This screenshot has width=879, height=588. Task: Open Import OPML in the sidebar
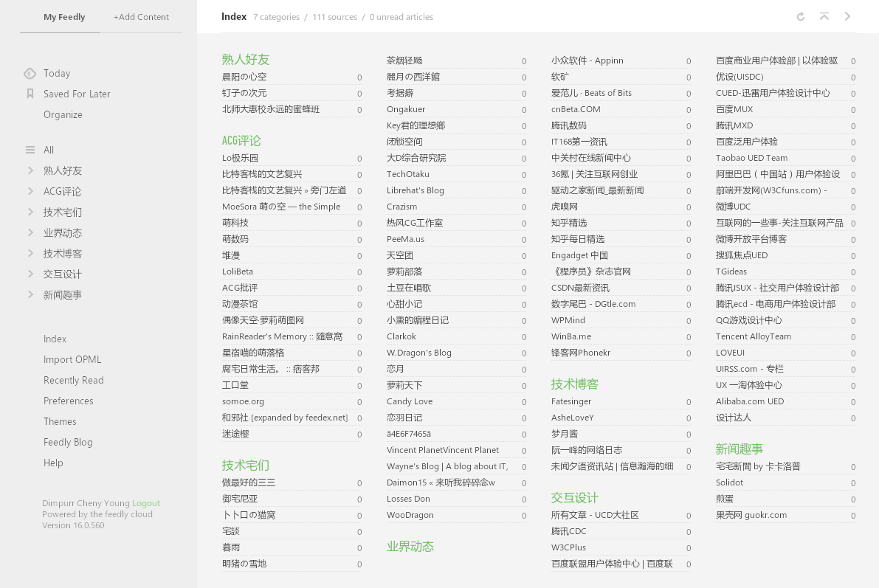tap(72, 359)
